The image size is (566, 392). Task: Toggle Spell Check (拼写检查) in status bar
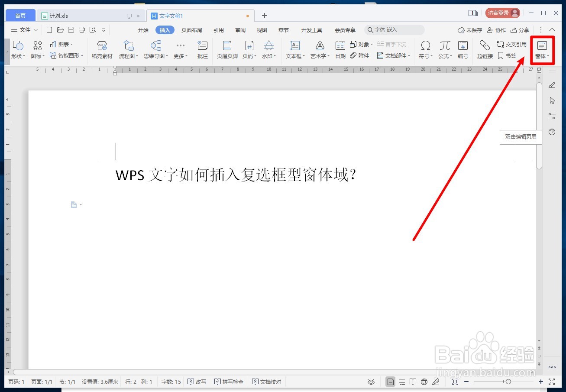[x=229, y=382]
